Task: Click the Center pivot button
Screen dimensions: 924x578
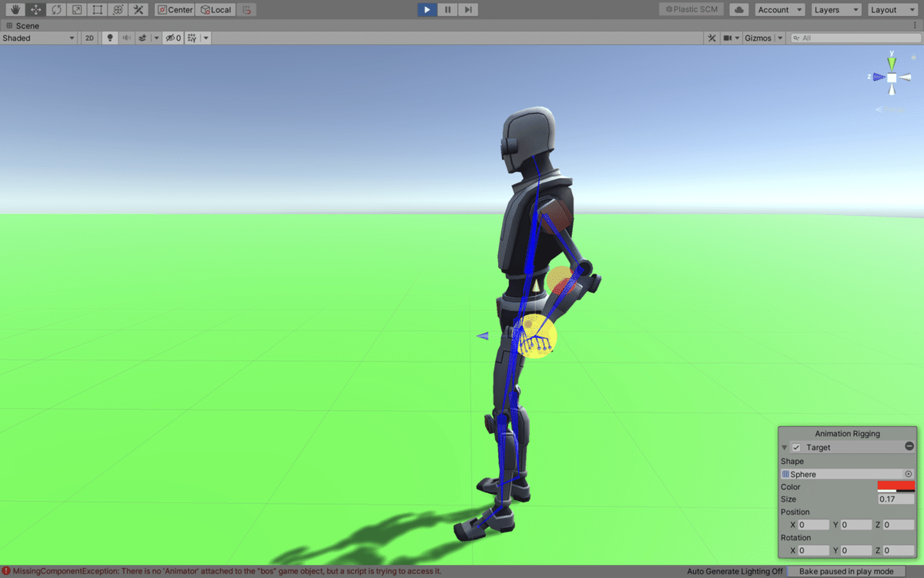Action: (174, 9)
